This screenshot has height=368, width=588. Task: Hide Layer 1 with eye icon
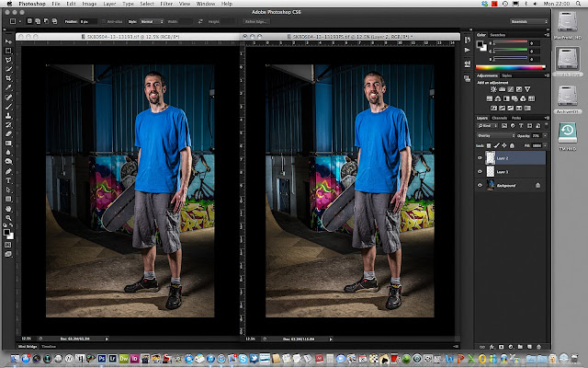[480, 172]
